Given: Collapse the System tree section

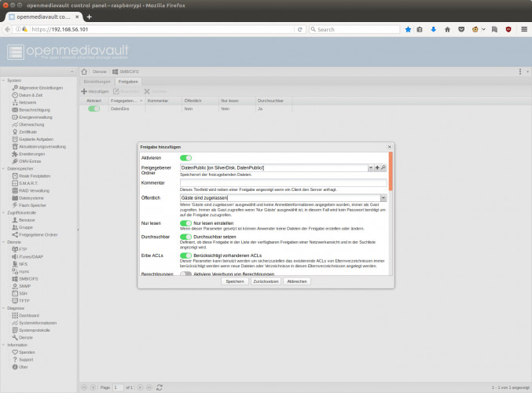Looking at the screenshot, I should pos(3,81).
